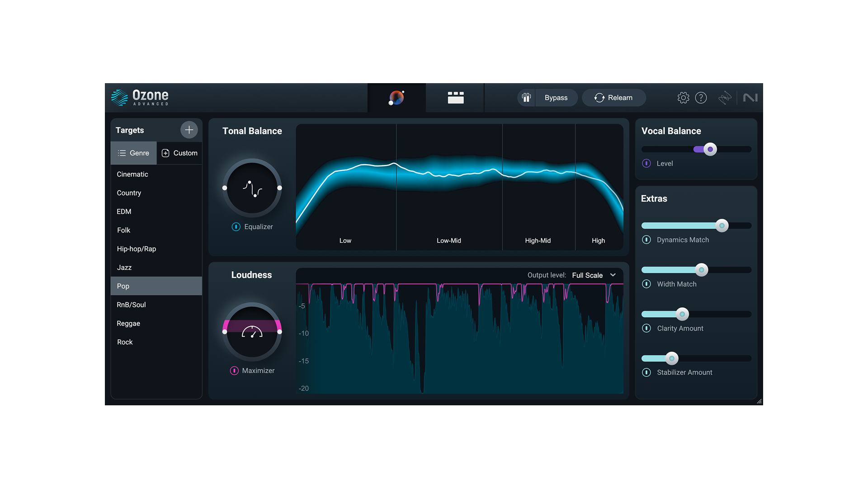This screenshot has height=488, width=868.
Task: Choose the Cinematic genre target
Action: pos(156,174)
